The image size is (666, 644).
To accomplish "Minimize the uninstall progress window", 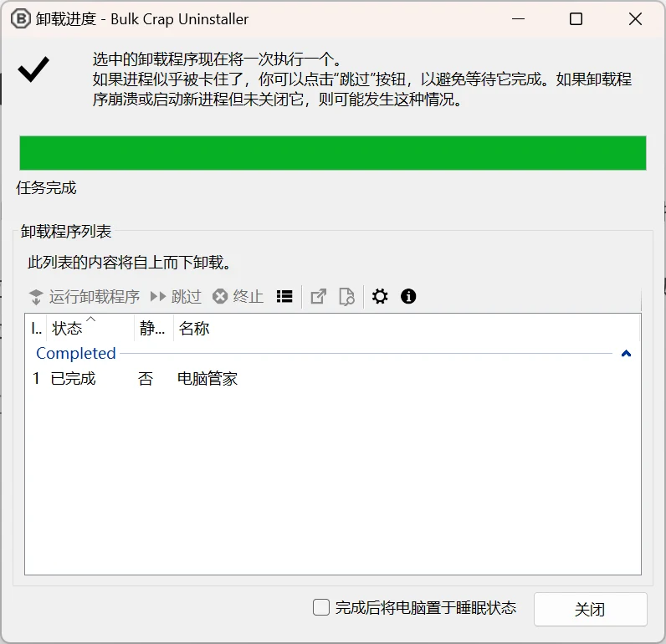I will click(518, 19).
